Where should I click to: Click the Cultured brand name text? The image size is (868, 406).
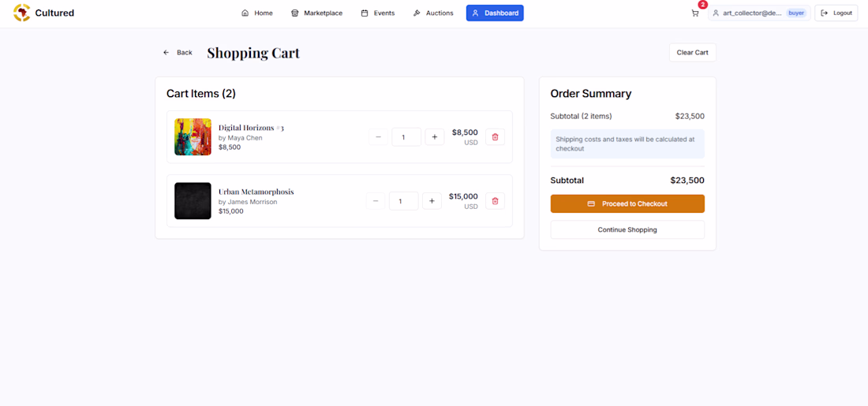click(54, 13)
